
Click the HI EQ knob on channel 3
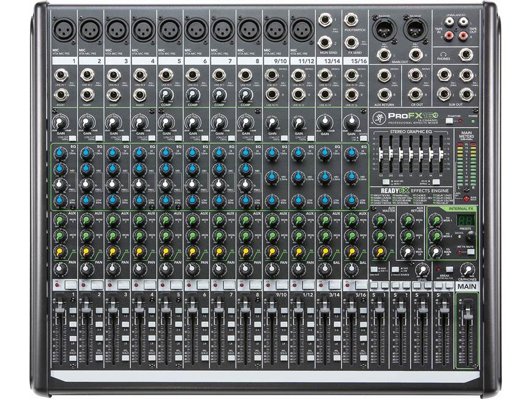click(113, 153)
